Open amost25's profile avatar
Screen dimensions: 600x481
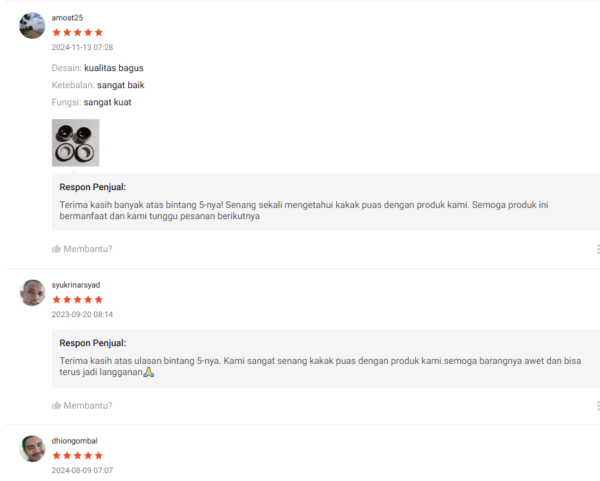[x=32, y=25]
